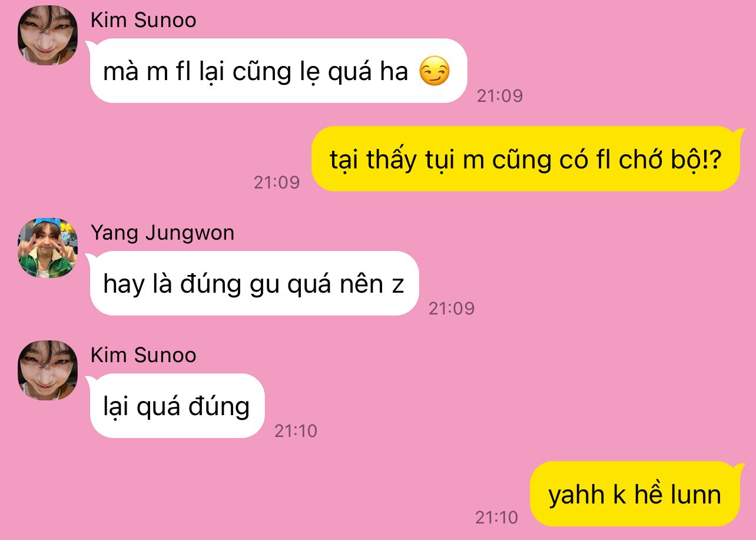Open Kim Sunoo name above 'lại quá đúng'
Screen dimensions: 756x540
tap(144, 355)
